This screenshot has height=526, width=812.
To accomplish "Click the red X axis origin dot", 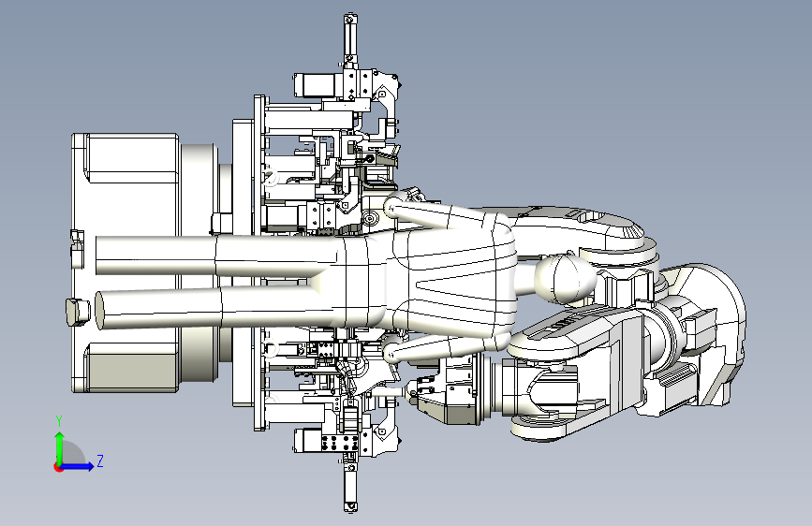I will (57, 467).
